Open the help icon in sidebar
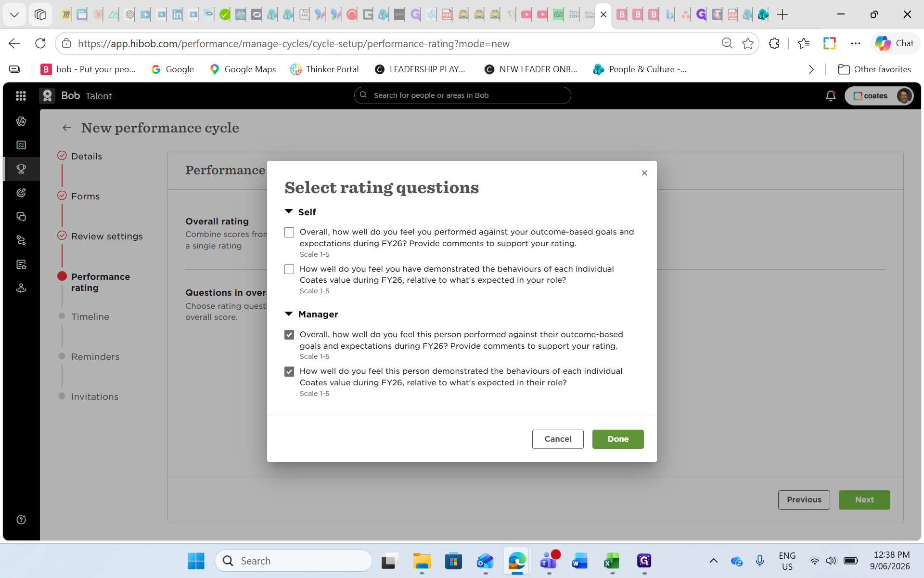The image size is (924, 578). tap(21, 520)
